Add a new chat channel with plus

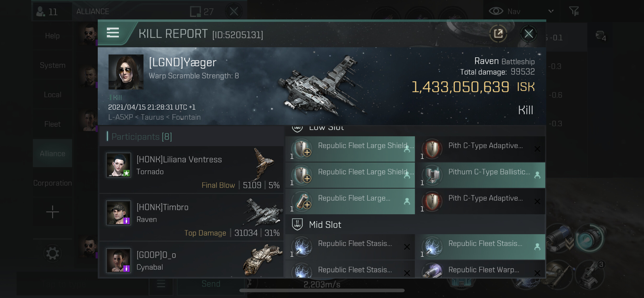[52, 212]
